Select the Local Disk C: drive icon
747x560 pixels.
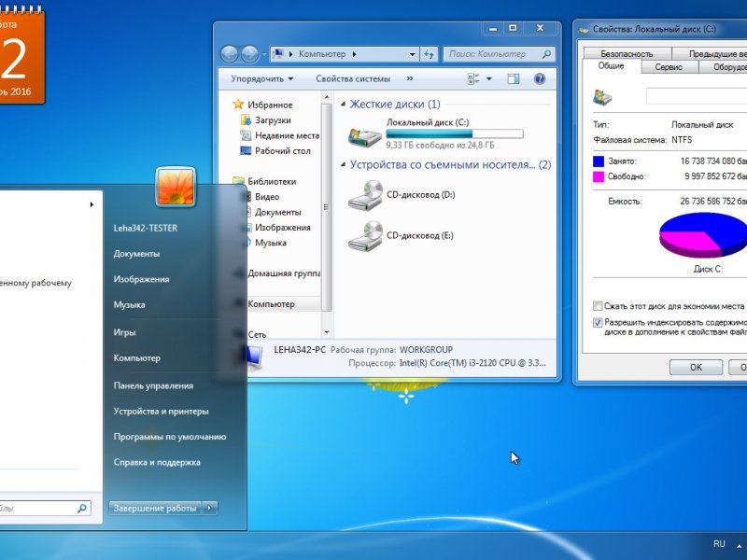click(364, 136)
